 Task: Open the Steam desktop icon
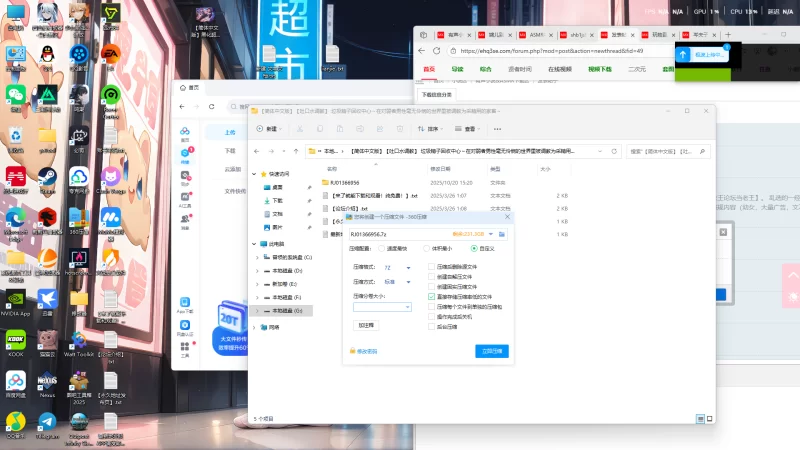pyautogui.click(x=46, y=179)
